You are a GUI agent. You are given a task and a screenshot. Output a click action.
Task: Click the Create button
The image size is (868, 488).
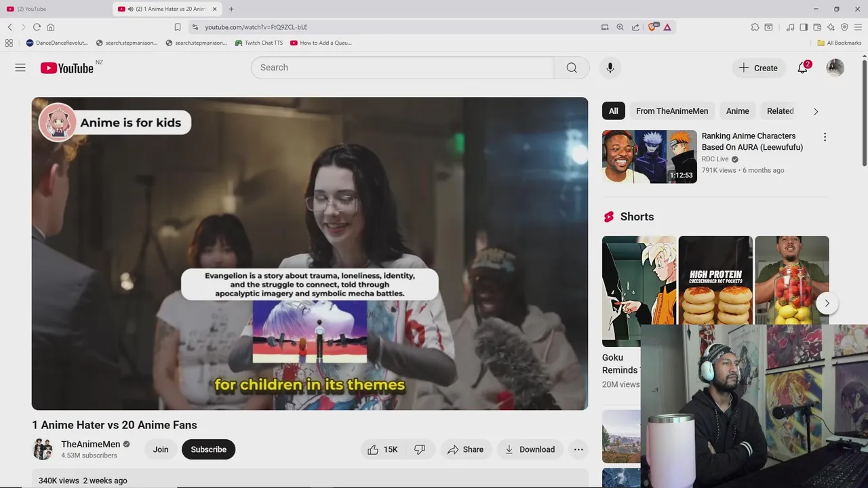tap(758, 68)
